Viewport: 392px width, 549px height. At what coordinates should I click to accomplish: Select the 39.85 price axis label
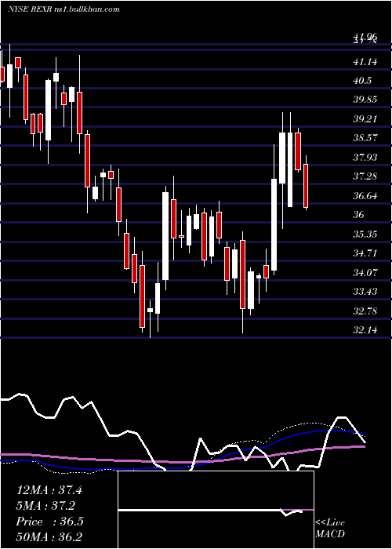click(365, 100)
